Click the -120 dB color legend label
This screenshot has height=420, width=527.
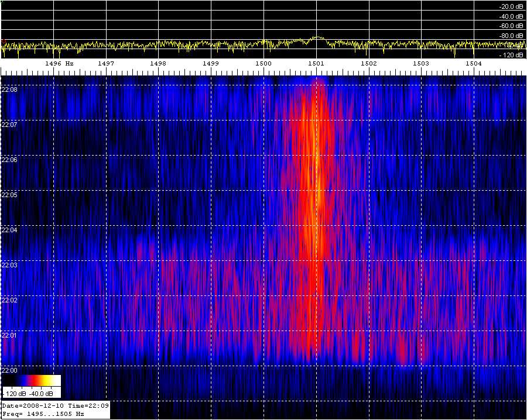[15, 393]
